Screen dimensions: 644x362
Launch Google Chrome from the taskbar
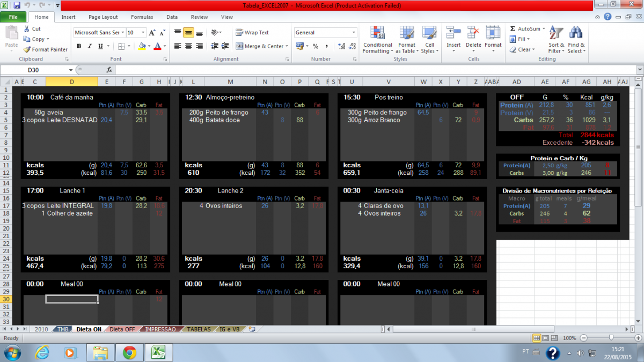pos(129,352)
